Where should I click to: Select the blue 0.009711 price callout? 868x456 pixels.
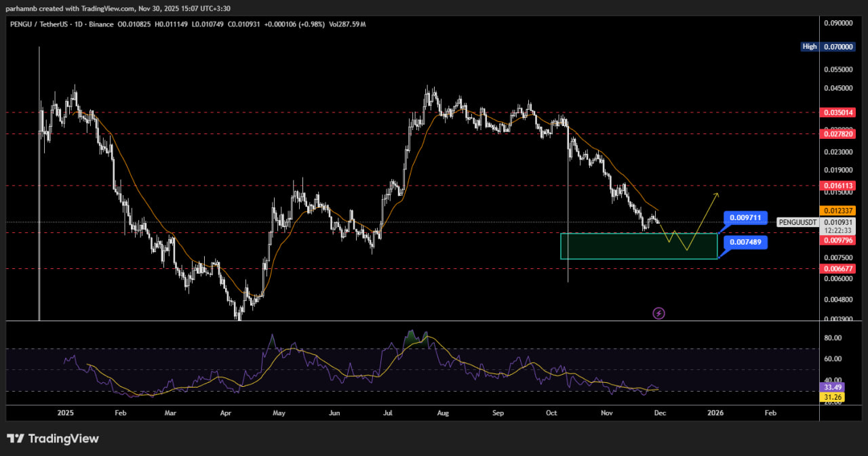[x=745, y=218]
